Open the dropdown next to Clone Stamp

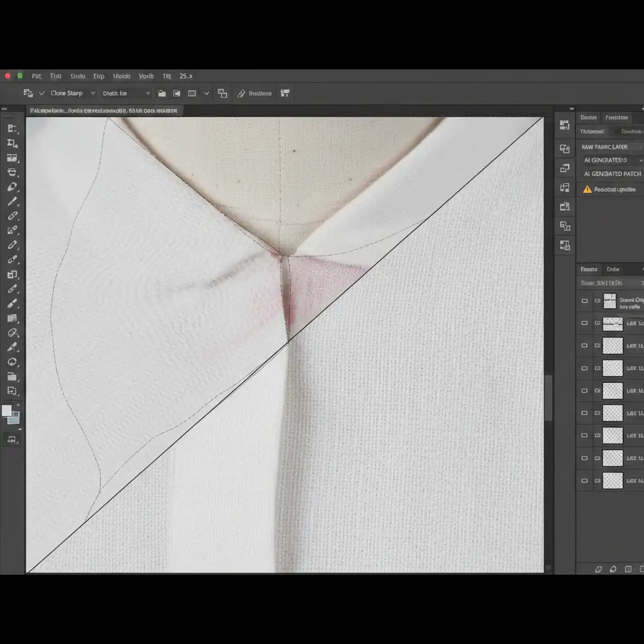tap(92, 94)
